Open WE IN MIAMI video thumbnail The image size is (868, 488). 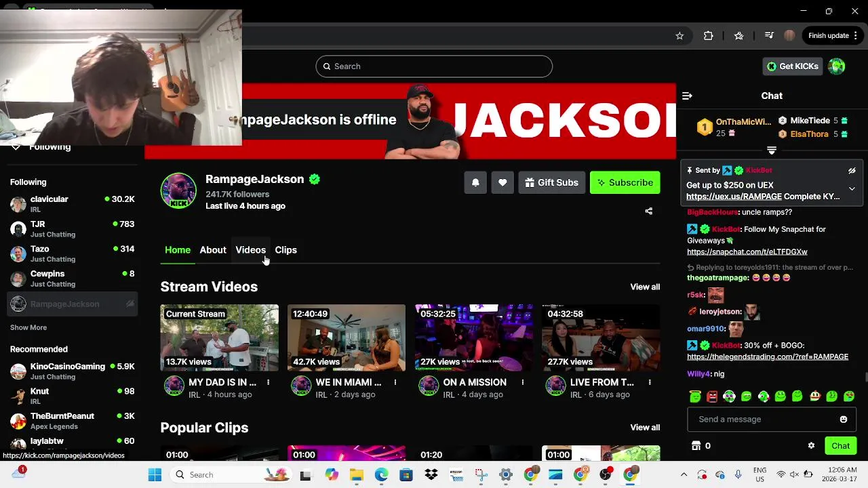pos(347,338)
